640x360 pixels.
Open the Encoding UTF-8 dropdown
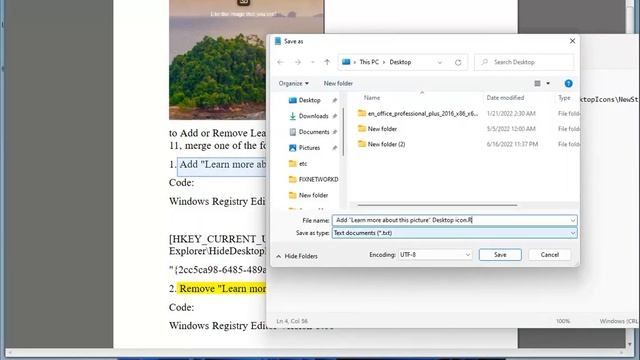click(x=435, y=255)
